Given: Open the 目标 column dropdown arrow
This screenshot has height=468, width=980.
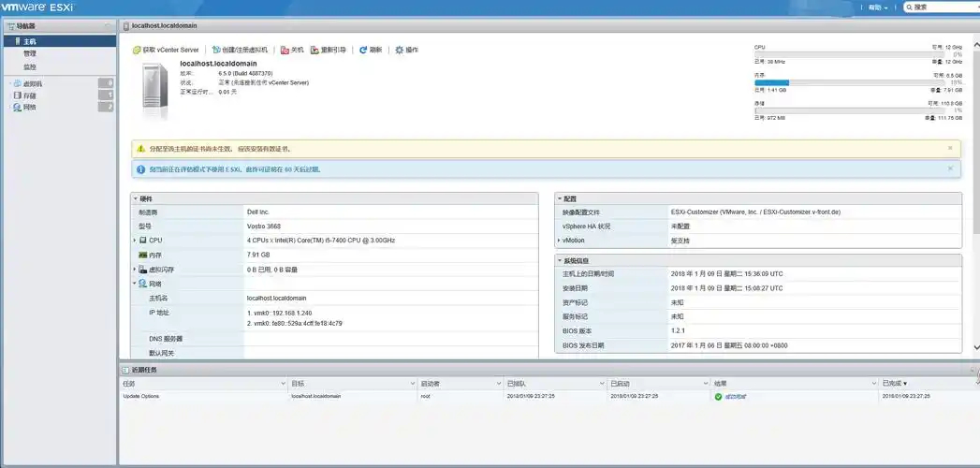Looking at the screenshot, I should pos(413,384).
